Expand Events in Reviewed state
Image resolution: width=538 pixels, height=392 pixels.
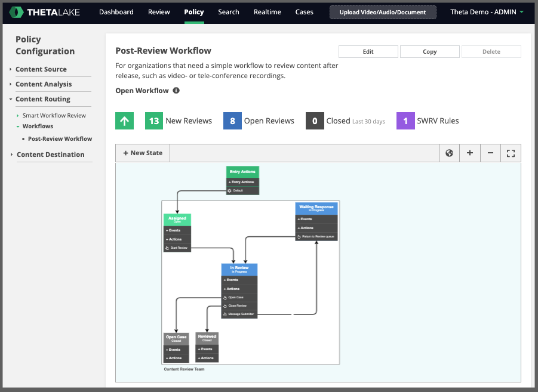click(x=207, y=349)
